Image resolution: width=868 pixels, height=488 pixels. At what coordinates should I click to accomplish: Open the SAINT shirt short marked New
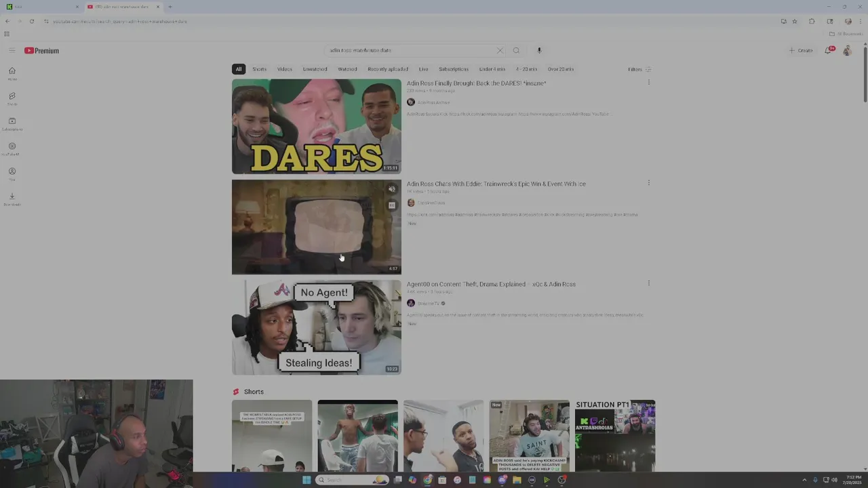click(x=529, y=436)
